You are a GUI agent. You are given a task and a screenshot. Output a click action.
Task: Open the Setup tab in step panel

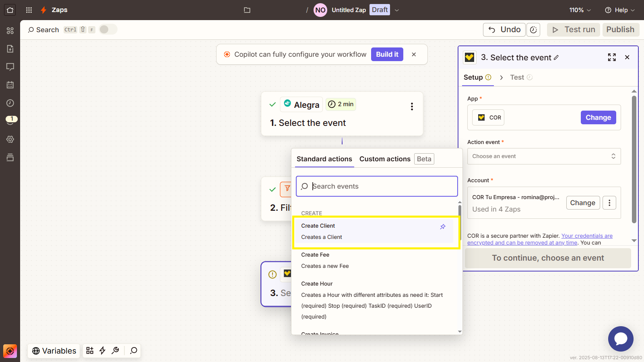(x=477, y=78)
